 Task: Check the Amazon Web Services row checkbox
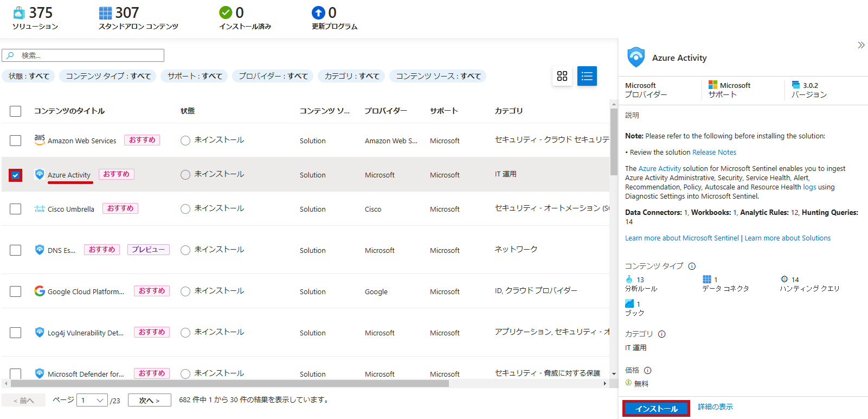[x=15, y=141]
